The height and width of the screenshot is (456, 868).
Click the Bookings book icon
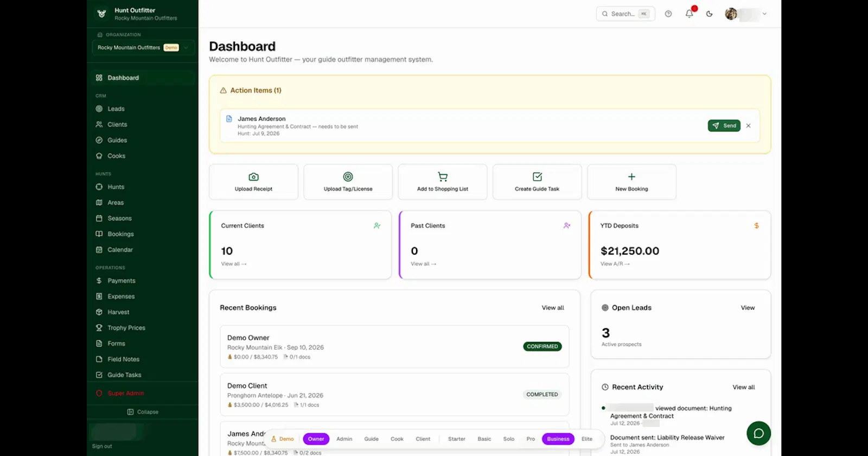99,234
